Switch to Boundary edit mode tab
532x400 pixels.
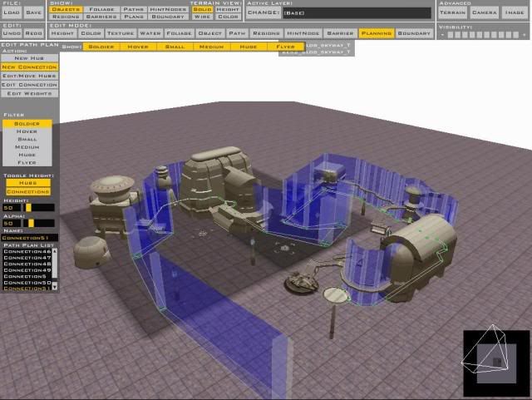pyautogui.click(x=414, y=33)
